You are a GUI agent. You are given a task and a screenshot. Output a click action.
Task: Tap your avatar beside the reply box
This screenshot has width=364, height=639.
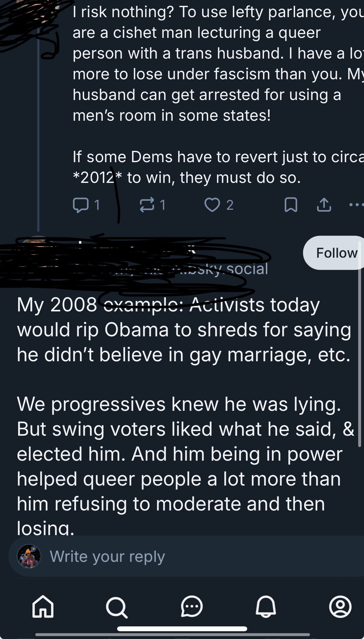[29, 556]
